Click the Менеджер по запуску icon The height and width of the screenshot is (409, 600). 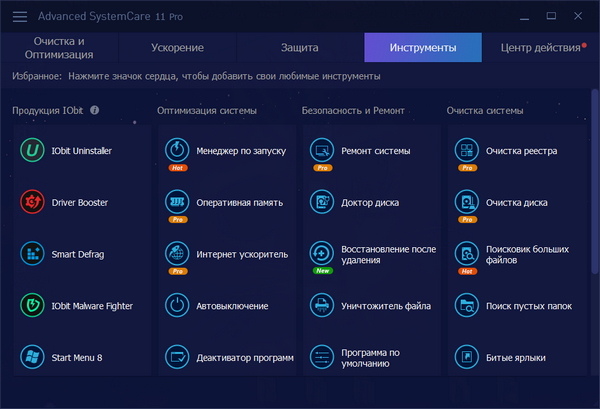click(177, 150)
